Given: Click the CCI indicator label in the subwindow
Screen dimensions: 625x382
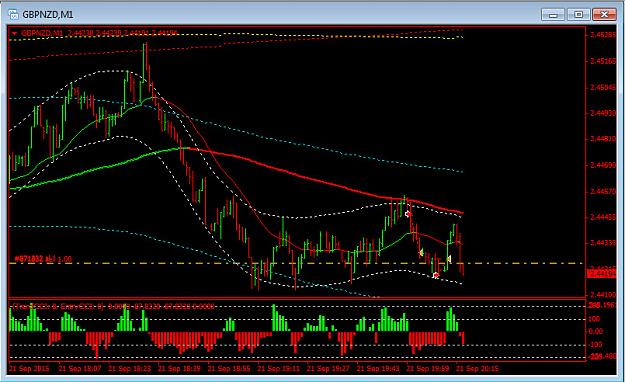Looking at the screenshot, I should point(114,306).
